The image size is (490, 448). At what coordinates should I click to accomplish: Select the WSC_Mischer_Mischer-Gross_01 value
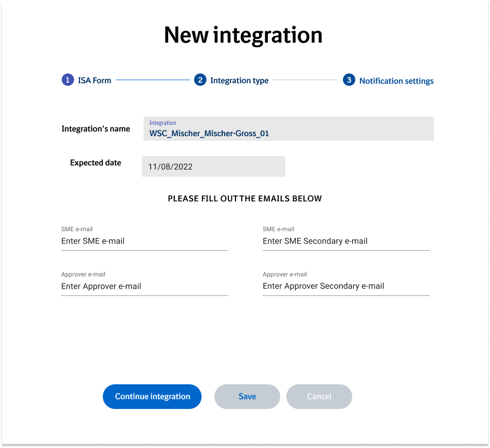click(x=208, y=133)
